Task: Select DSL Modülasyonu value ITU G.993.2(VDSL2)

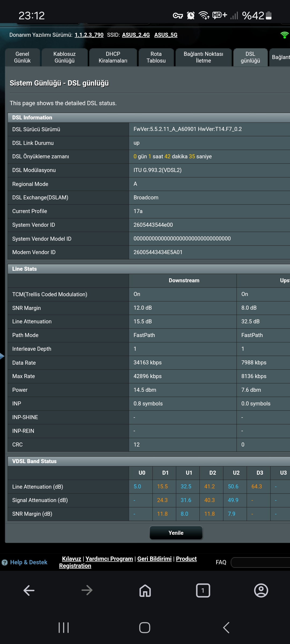Action: pyautogui.click(x=157, y=170)
